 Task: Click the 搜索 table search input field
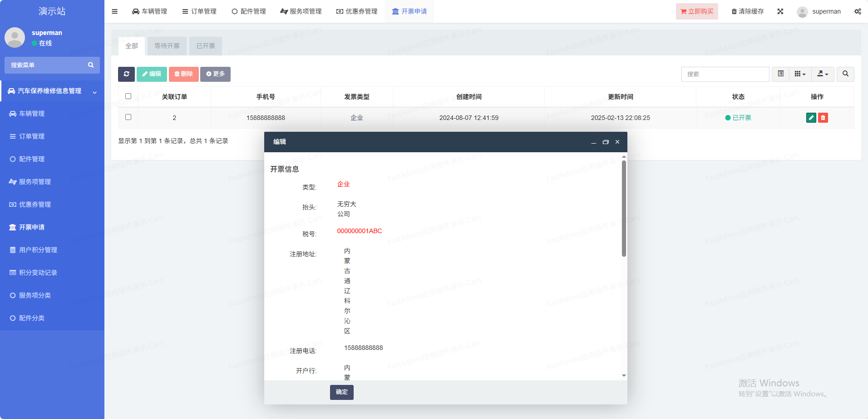coord(725,74)
